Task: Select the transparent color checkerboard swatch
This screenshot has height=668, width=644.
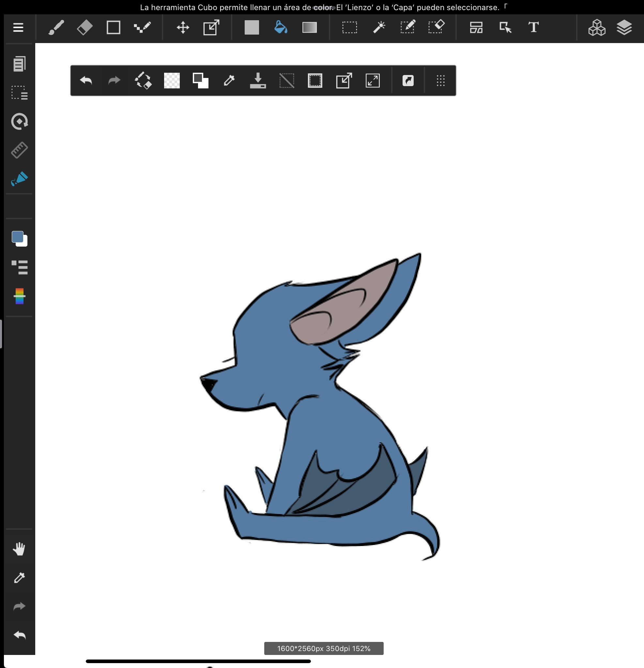Action: 172,81
